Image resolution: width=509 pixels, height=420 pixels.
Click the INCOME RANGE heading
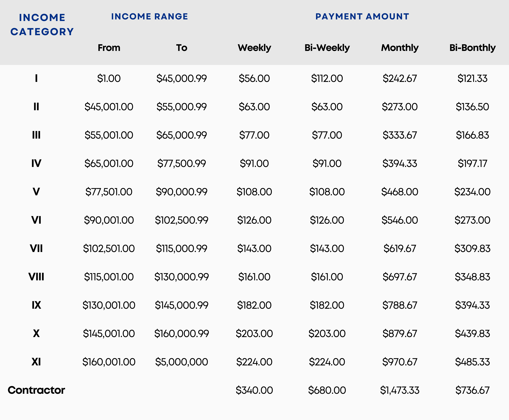coord(149,16)
